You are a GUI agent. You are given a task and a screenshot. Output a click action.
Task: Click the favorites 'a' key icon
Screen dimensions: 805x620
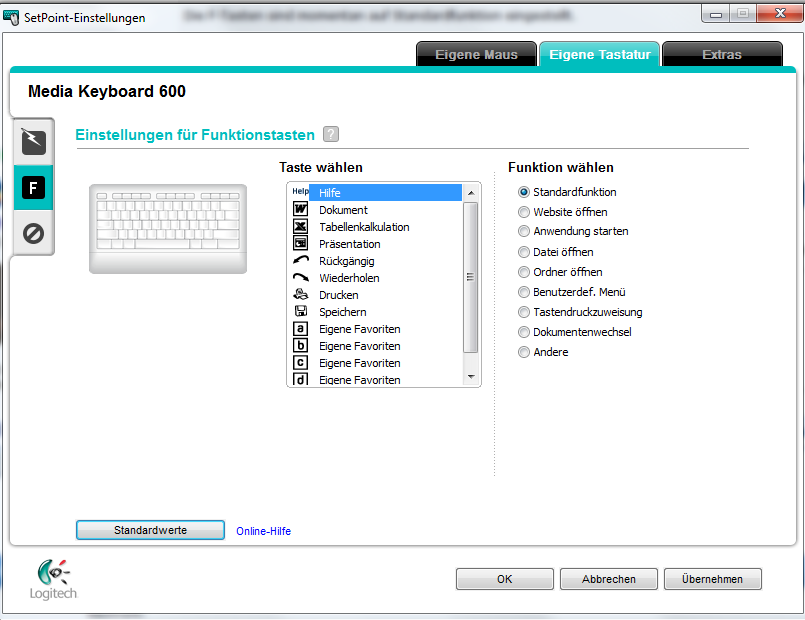[x=300, y=328]
